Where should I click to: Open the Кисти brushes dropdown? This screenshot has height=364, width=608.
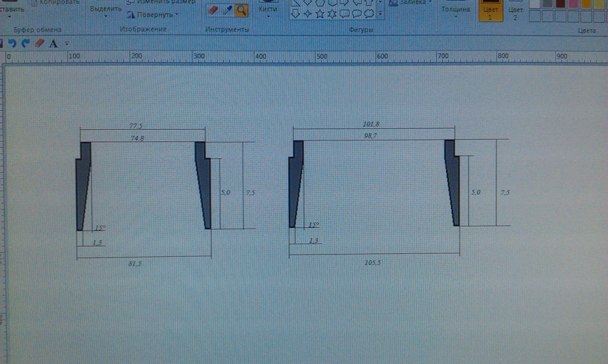click(x=269, y=16)
